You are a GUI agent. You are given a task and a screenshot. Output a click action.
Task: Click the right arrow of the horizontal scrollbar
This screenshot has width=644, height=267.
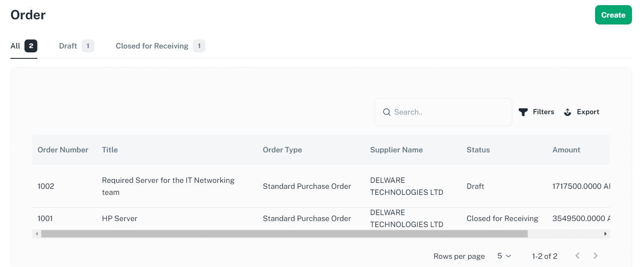click(605, 234)
